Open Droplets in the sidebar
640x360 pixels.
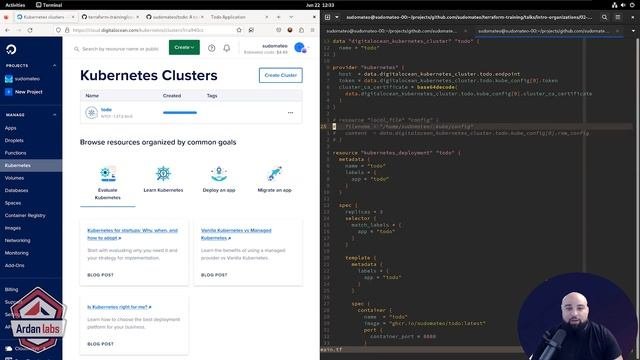[14, 140]
